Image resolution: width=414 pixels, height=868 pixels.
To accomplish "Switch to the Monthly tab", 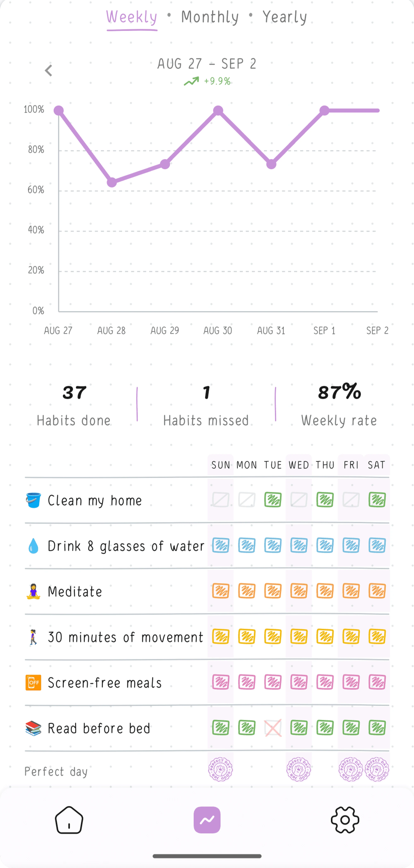I will [x=209, y=17].
